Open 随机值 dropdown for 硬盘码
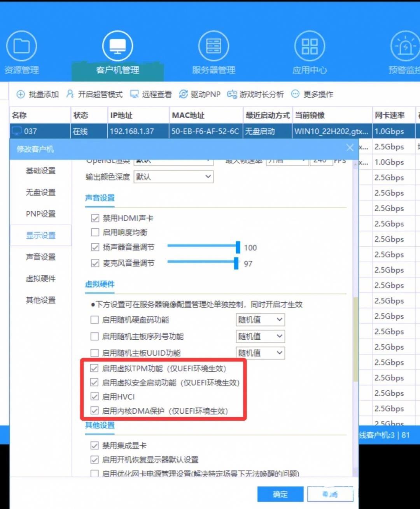 coord(260,320)
